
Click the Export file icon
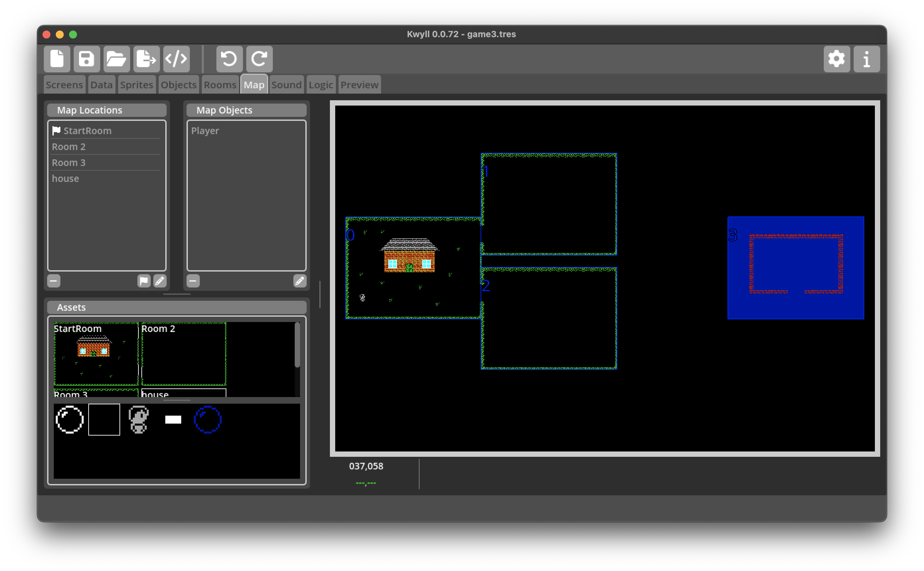(x=146, y=59)
